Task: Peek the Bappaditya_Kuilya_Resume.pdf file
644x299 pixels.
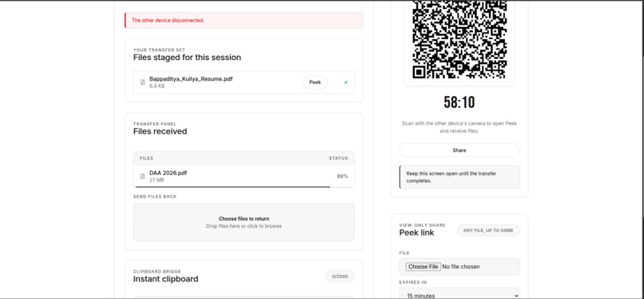Action: click(315, 82)
